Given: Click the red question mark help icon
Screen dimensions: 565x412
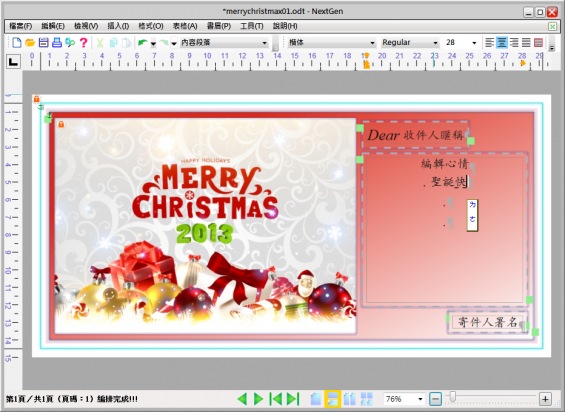Looking at the screenshot, I should [x=84, y=43].
